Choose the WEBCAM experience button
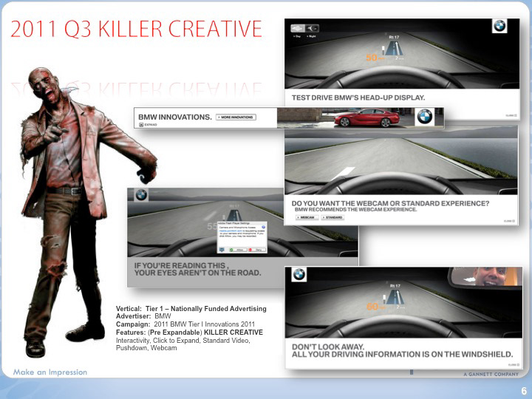 coord(307,217)
